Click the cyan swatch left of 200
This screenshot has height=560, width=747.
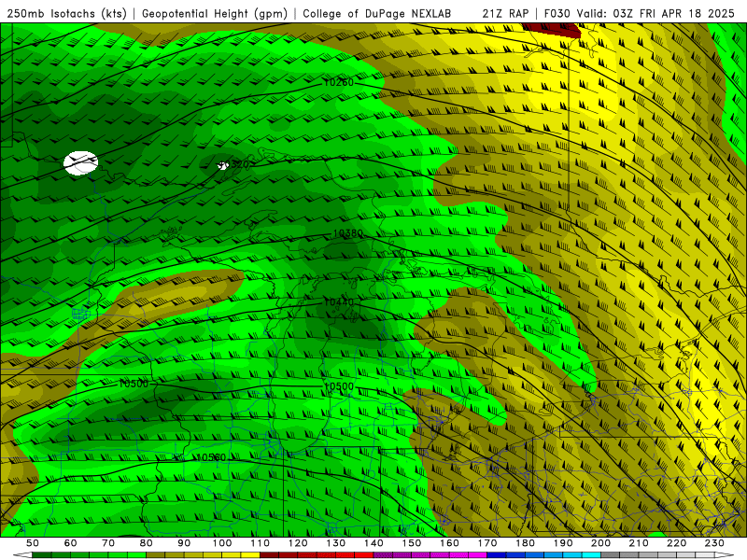[x=592, y=555]
